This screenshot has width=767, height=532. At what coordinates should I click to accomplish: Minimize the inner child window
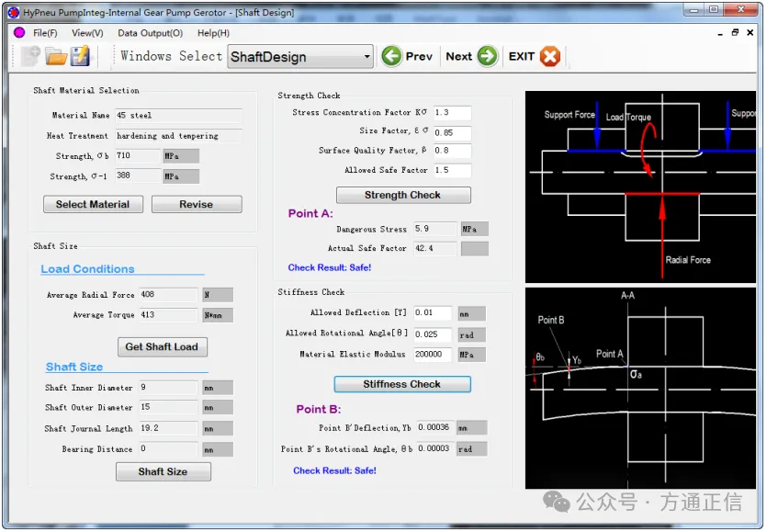click(720, 33)
